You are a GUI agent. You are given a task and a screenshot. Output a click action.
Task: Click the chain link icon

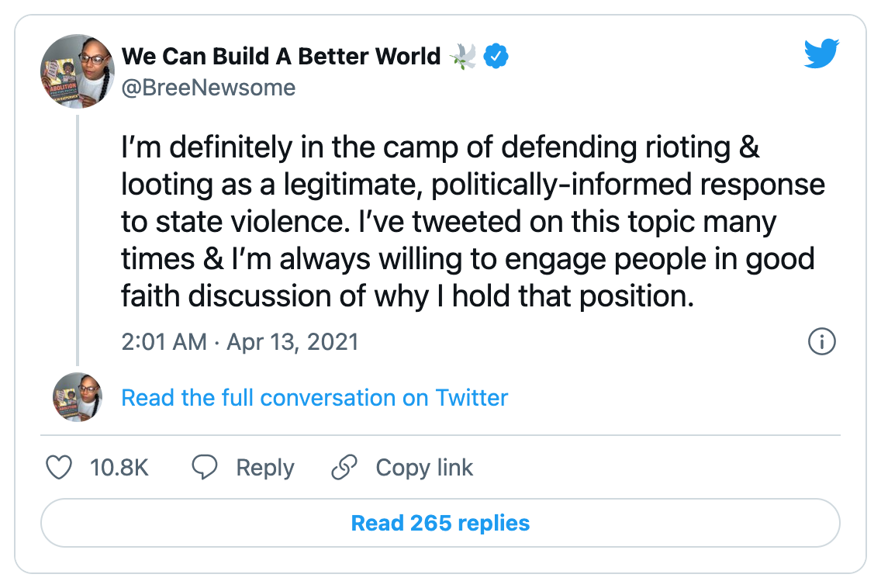[x=344, y=468]
